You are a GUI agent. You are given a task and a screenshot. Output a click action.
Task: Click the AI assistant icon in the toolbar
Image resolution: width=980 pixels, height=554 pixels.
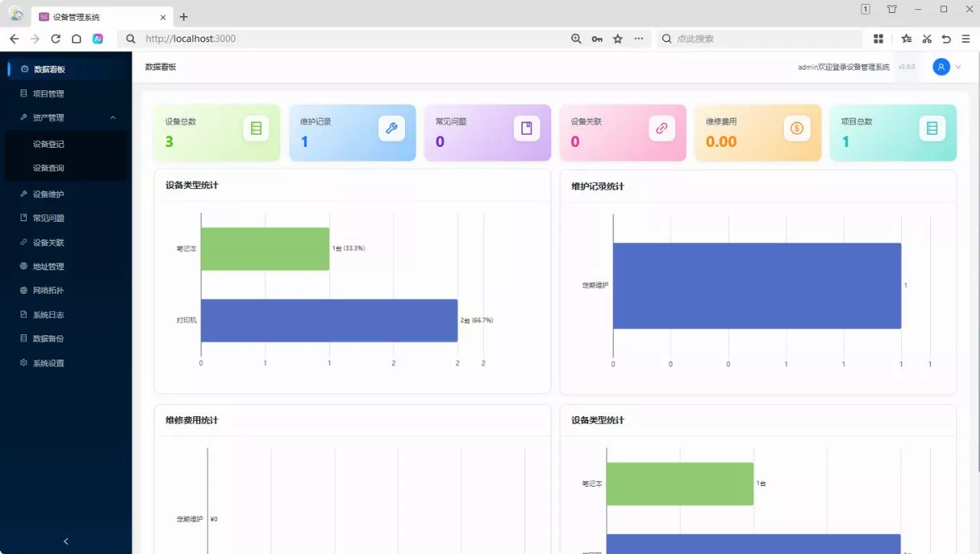(98, 38)
